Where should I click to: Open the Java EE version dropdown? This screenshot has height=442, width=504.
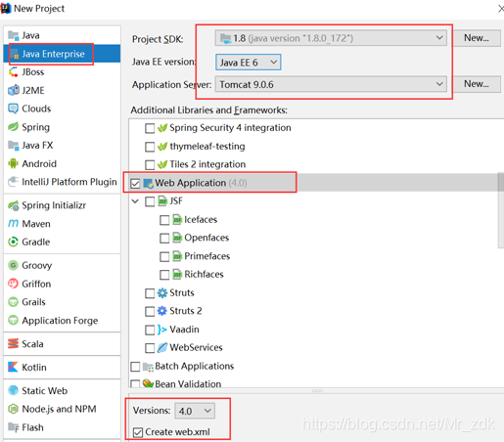pyautogui.click(x=248, y=62)
